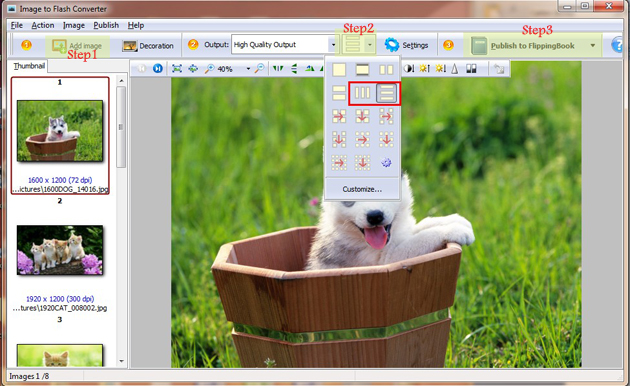
Task: Click the undo/reset image icon
Action: pos(499,69)
